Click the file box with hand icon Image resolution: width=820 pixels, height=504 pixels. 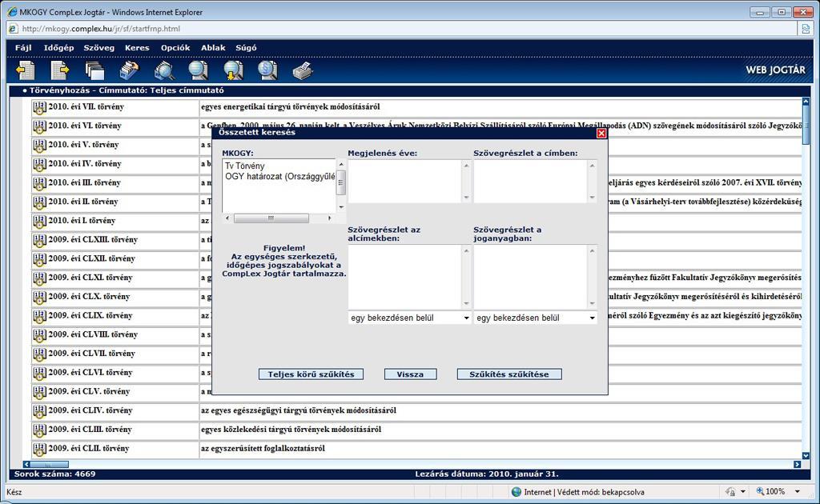click(129, 70)
